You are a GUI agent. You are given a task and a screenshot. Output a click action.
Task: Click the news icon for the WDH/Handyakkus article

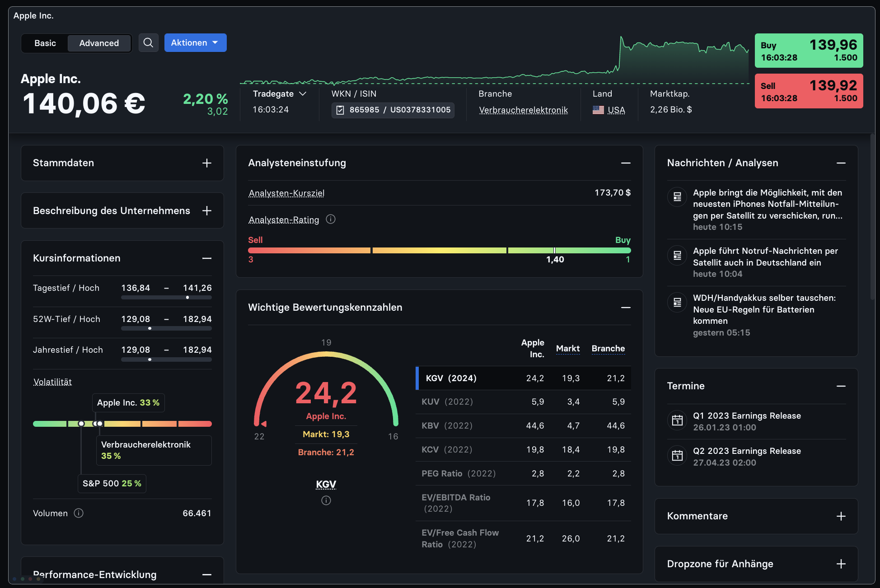coord(677,302)
